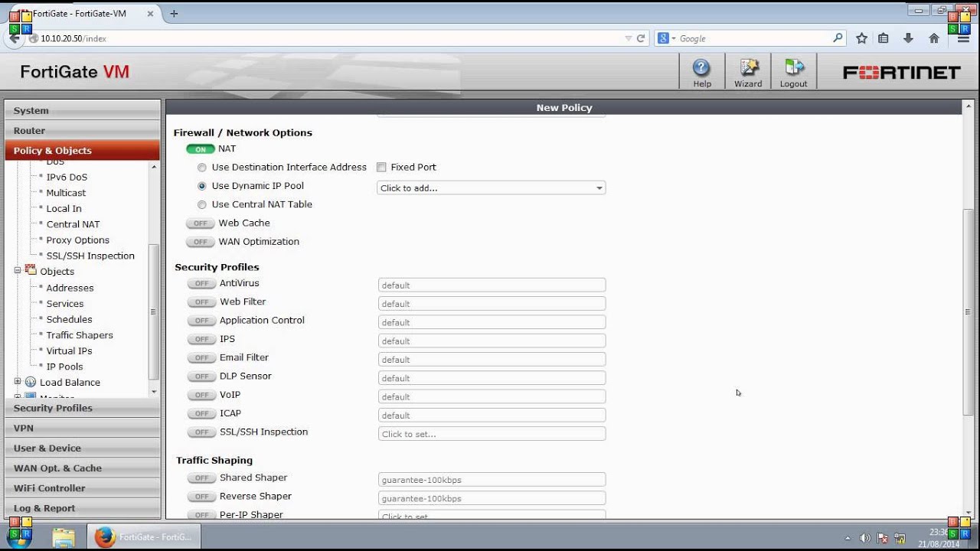
Task: Click the Firefox taskbar icon
Action: (x=105, y=537)
